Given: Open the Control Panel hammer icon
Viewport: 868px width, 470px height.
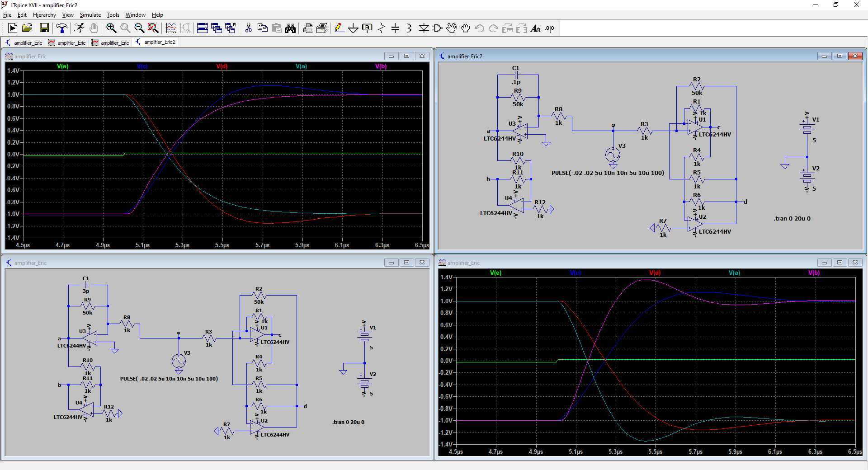Looking at the screenshot, I should point(61,28).
